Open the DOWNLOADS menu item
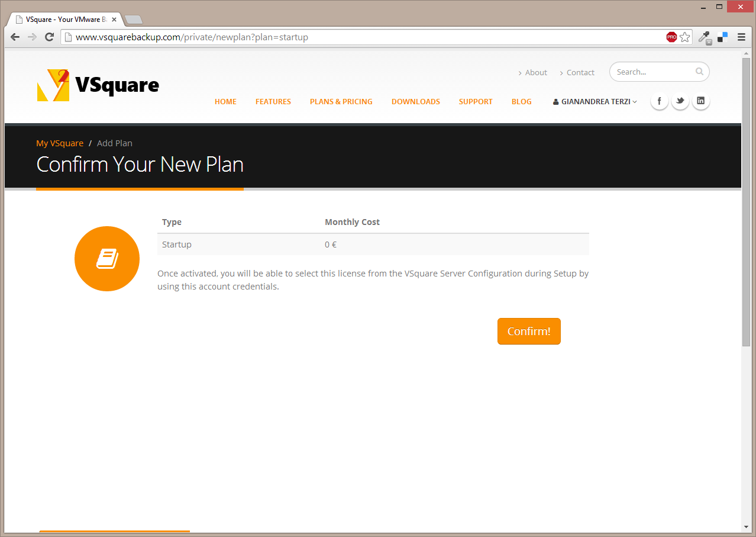The height and width of the screenshot is (537, 756). [x=416, y=102]
